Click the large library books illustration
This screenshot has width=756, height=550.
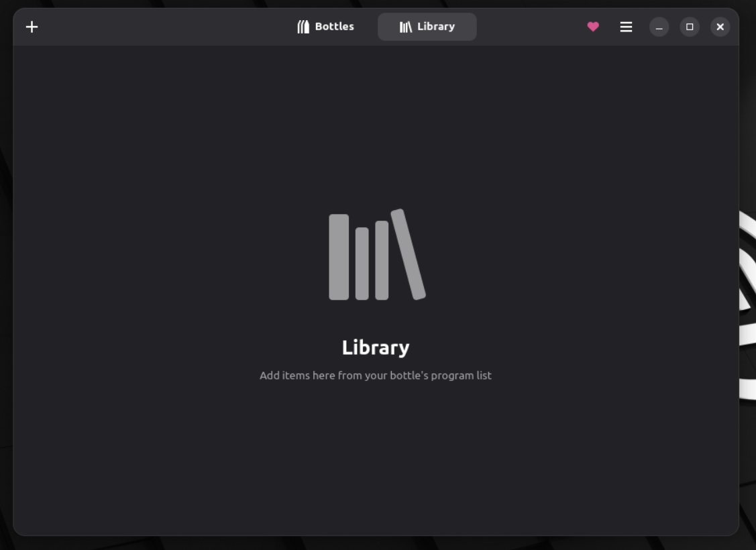(376, 255)
